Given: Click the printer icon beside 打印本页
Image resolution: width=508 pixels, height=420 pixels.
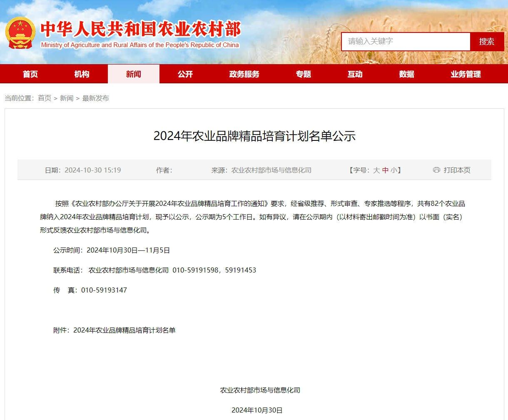Looking at the screenshot, I should pos(436,170).
